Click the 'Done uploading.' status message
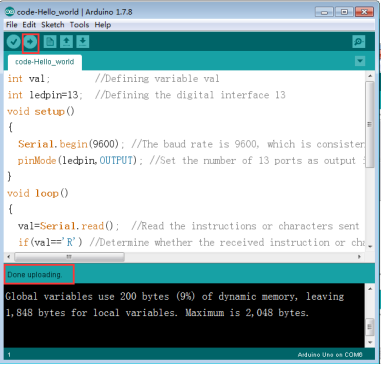 [35, 275]
